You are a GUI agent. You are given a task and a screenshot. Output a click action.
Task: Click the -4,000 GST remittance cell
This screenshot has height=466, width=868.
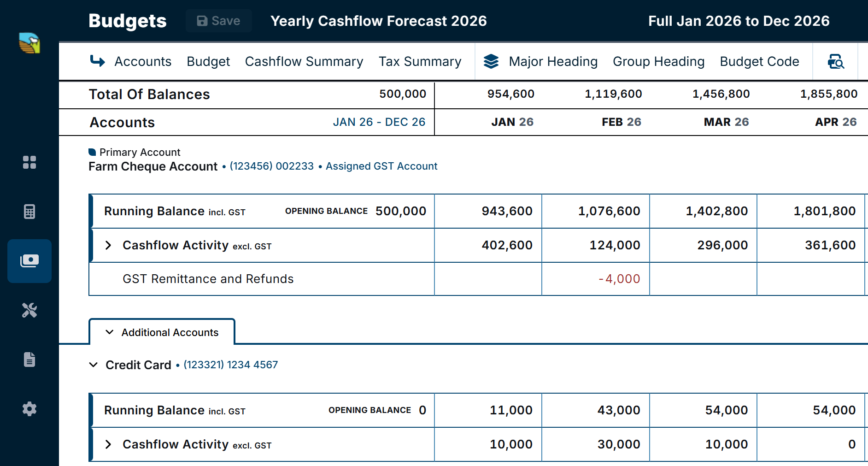(596, 279)
